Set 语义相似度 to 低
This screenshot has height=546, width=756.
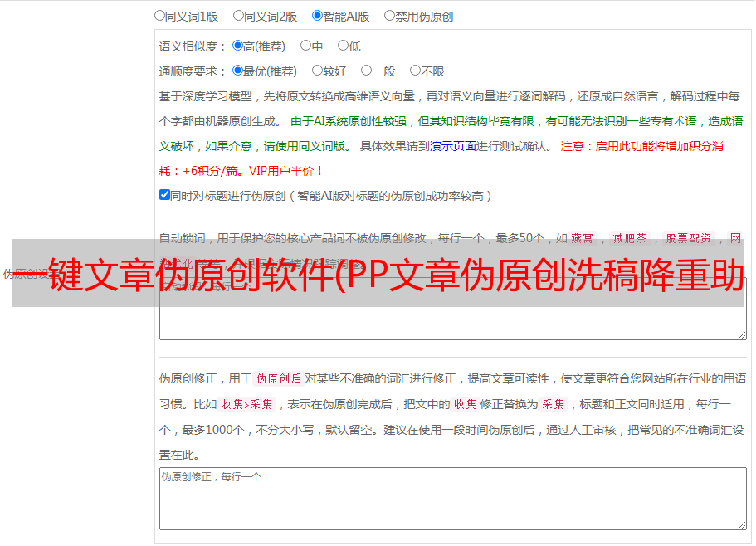(343, 46)
